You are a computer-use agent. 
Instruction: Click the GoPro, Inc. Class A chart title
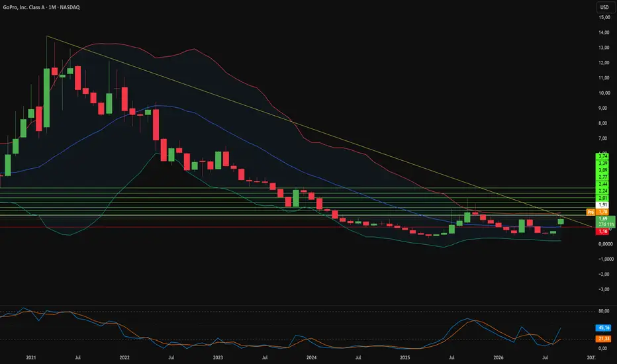click(x=41, y=7)
